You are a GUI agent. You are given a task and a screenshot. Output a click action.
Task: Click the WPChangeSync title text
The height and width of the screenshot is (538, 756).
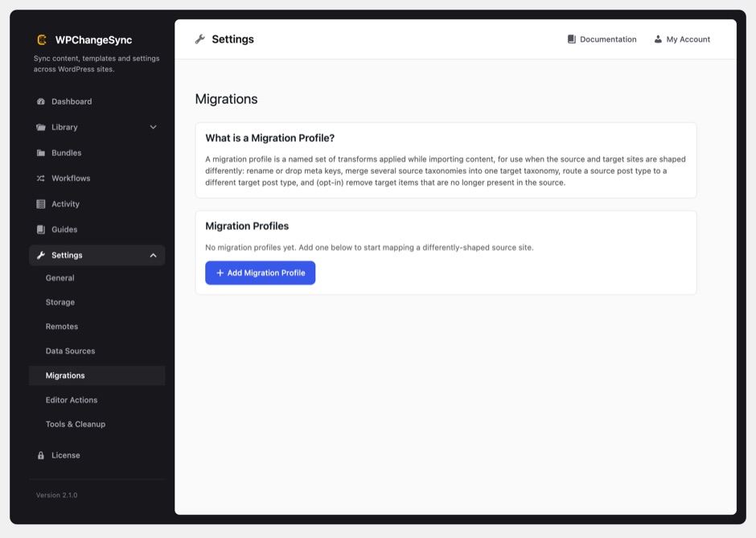[x=93, y=40]
